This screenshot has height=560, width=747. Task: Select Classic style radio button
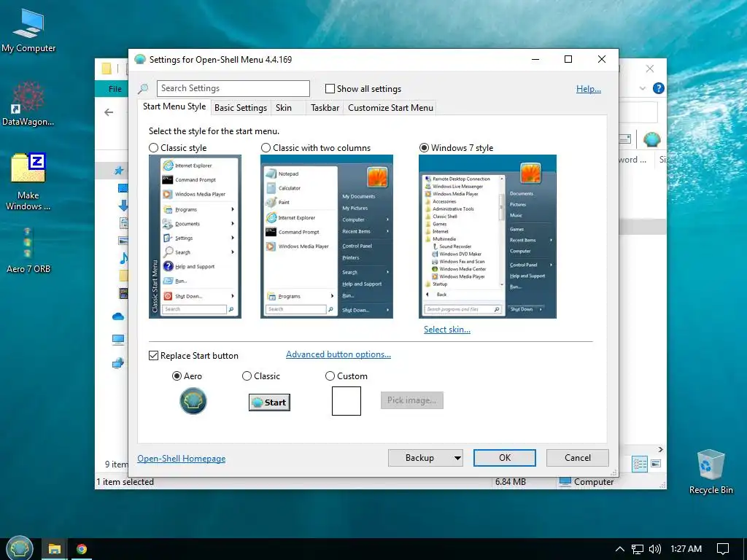click(x=153, y=147)
